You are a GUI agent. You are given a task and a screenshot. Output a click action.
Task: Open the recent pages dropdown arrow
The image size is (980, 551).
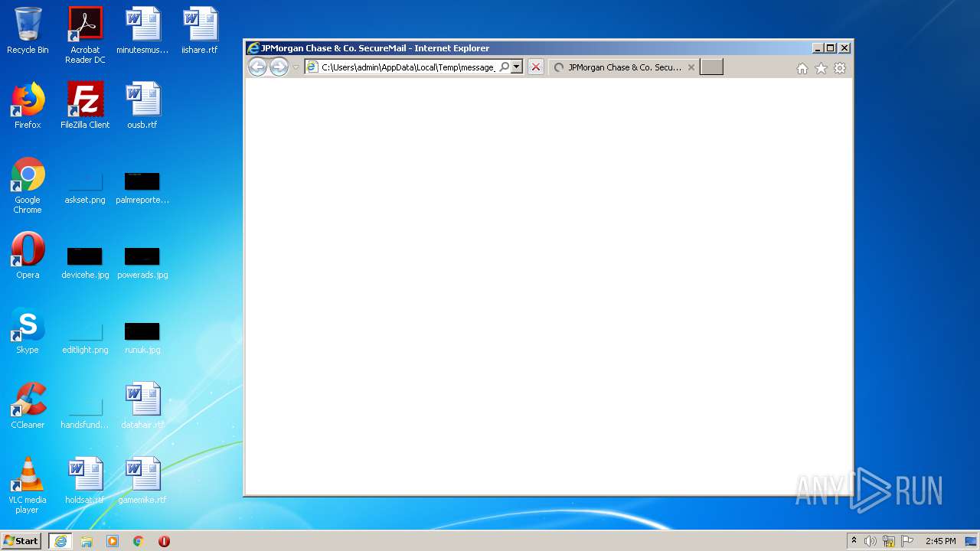coord(296,67)
